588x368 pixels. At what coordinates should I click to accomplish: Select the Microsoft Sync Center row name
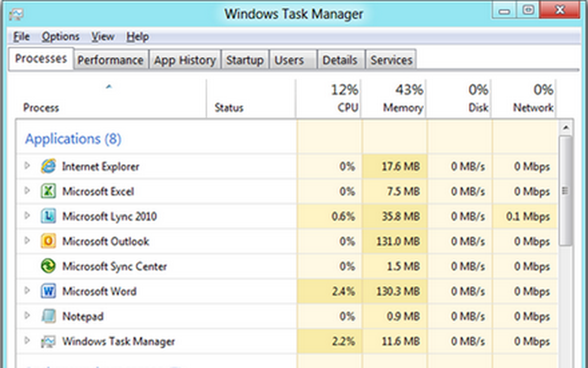[x=114, y=266]
